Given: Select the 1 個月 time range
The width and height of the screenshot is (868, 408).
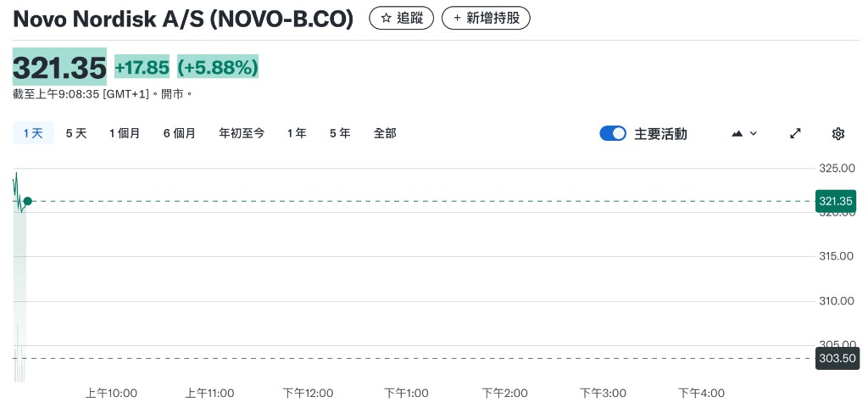Looking at the screenshot, I should pos(125,133).
